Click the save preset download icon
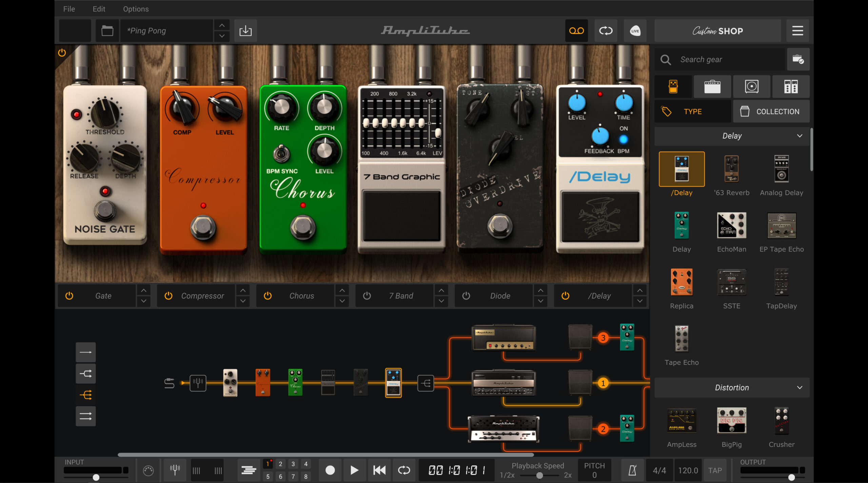Image resolution: width=868 pixels, height=483 pixels. (x=245, y=31)
